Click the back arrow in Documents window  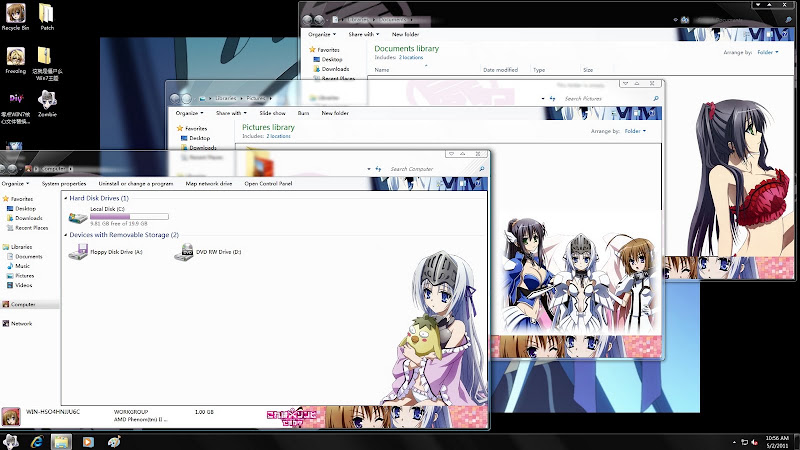(307, 19)
